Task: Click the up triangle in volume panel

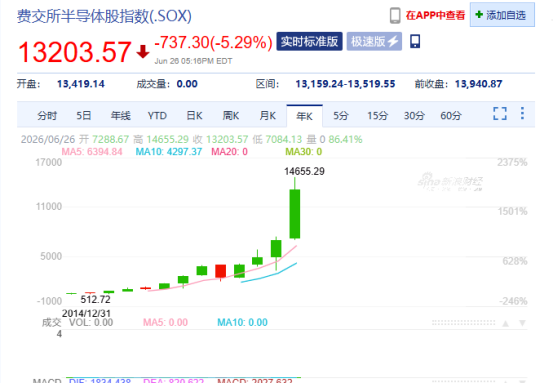Action: [x=506, y=323]
